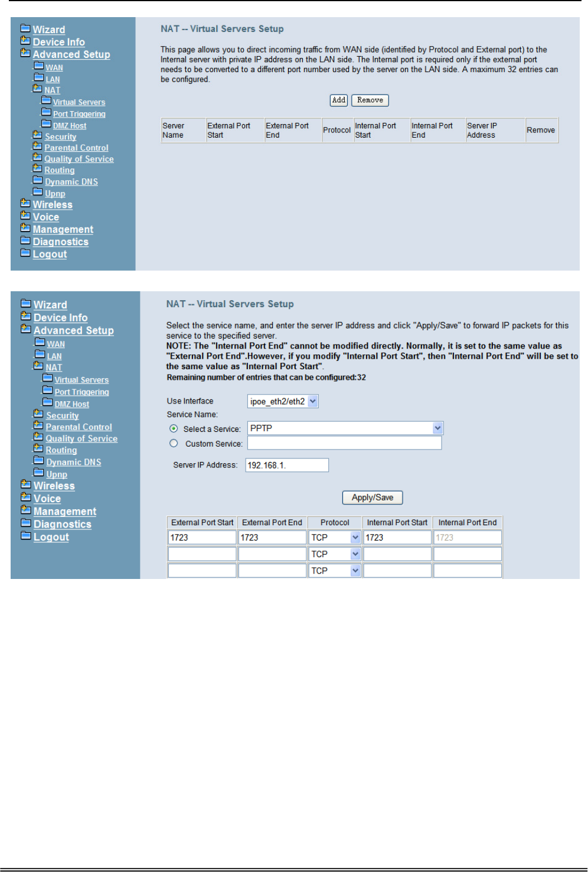588x872 pixels.
Task: Click folder icon beside Parental Control, lower screenshot
Action: click(38, 425)
